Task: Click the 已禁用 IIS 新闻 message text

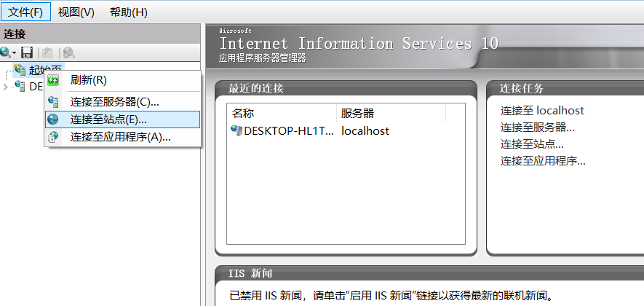Action: (x=391, y=295)
